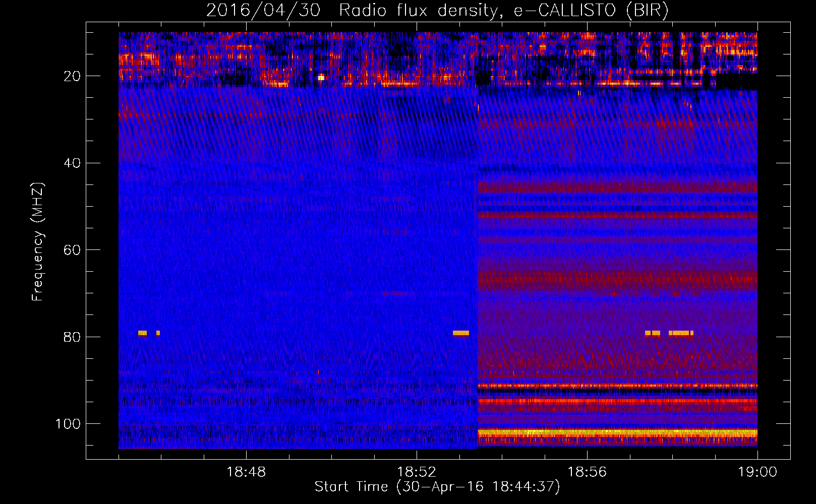The height and width of the screenshot is (504, 816).
Task: Click the bright yellow band near 102 MHz
Action: pyautogui.click(x=617, y=432)
